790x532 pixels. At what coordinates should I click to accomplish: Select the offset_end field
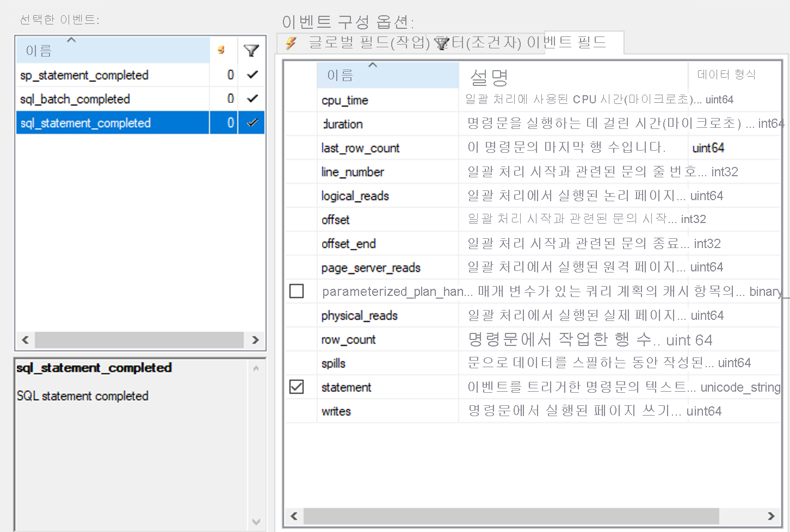coord(348,244)
